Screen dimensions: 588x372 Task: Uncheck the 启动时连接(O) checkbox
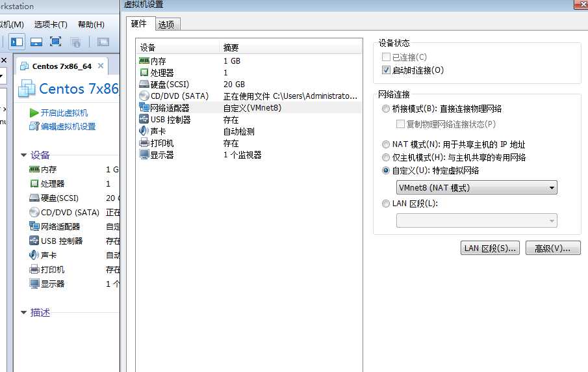[x=386, y=70]
